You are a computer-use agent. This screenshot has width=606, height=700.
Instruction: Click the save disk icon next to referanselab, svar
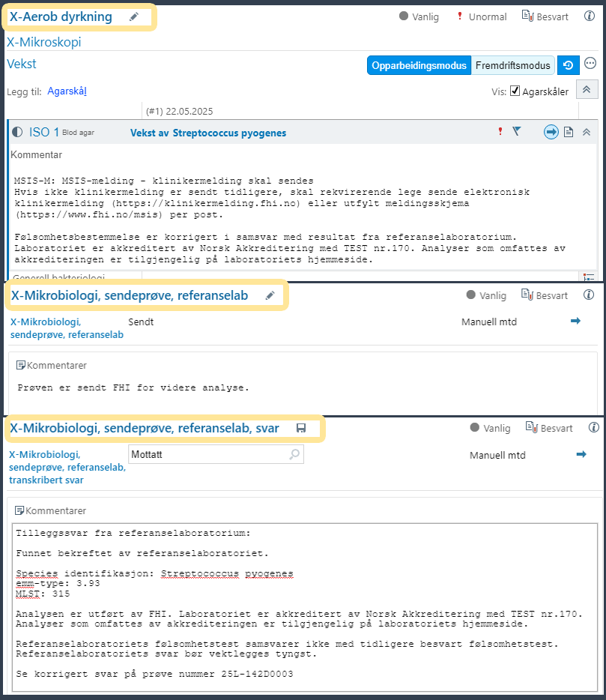(301, 428)
